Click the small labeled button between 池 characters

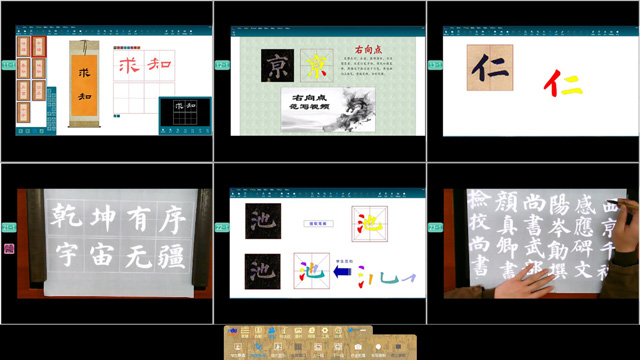click(318, 223)
